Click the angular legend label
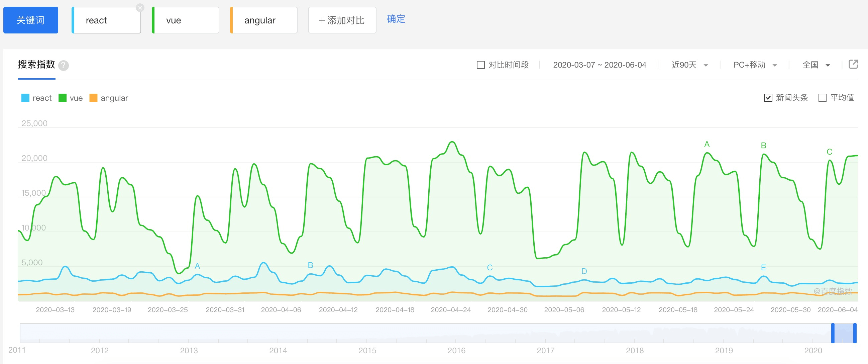The image size is (868, 364). pos(114,98)
